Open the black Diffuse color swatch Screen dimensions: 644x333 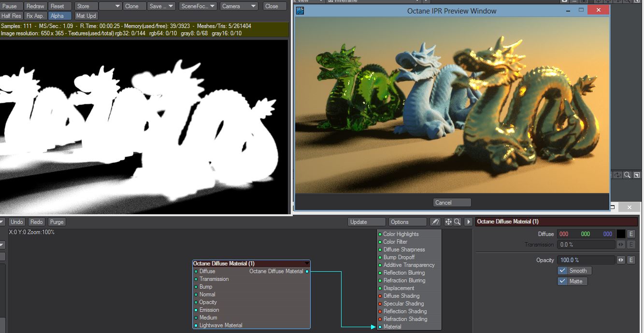[621, 234]
